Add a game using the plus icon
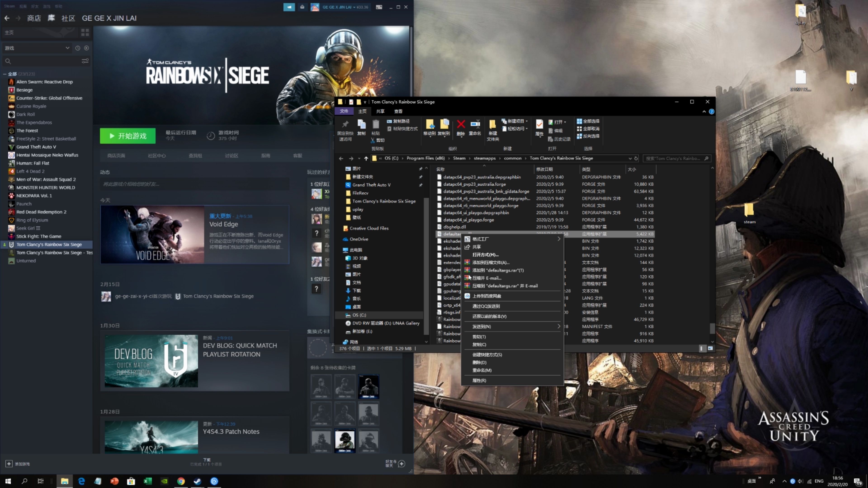The width and height of the screenshot is (868, 488). 9,464
